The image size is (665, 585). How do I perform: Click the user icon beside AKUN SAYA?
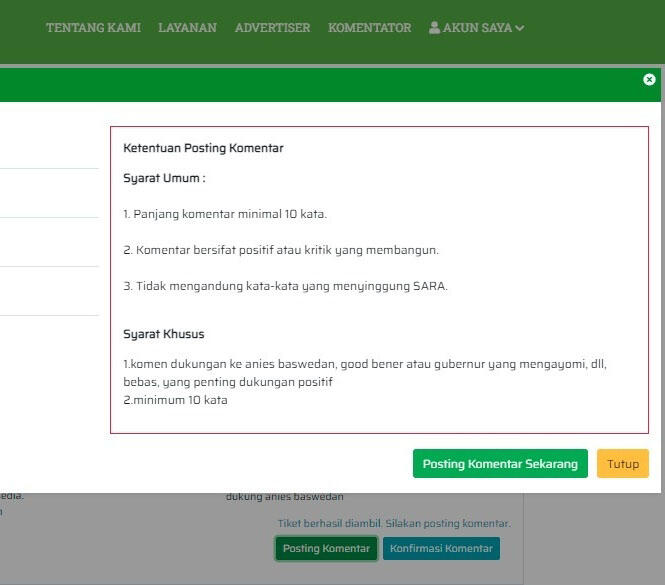pyautogui.click(x=434, y=27)
